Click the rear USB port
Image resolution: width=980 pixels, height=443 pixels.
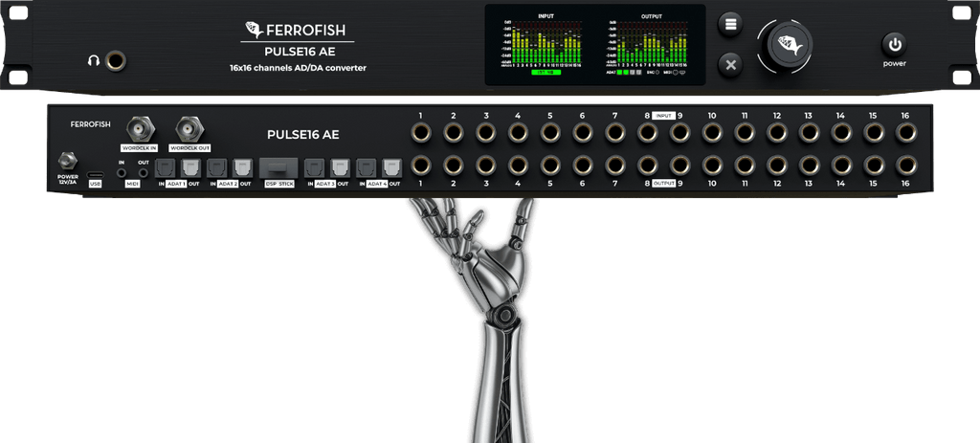tap(95, 173)
